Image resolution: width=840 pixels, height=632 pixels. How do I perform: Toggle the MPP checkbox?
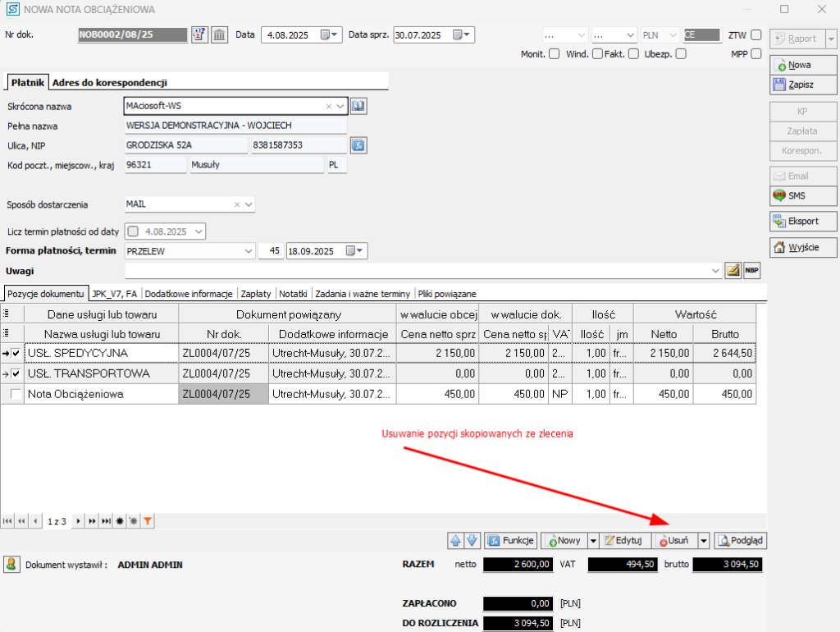tap(756, 54)
